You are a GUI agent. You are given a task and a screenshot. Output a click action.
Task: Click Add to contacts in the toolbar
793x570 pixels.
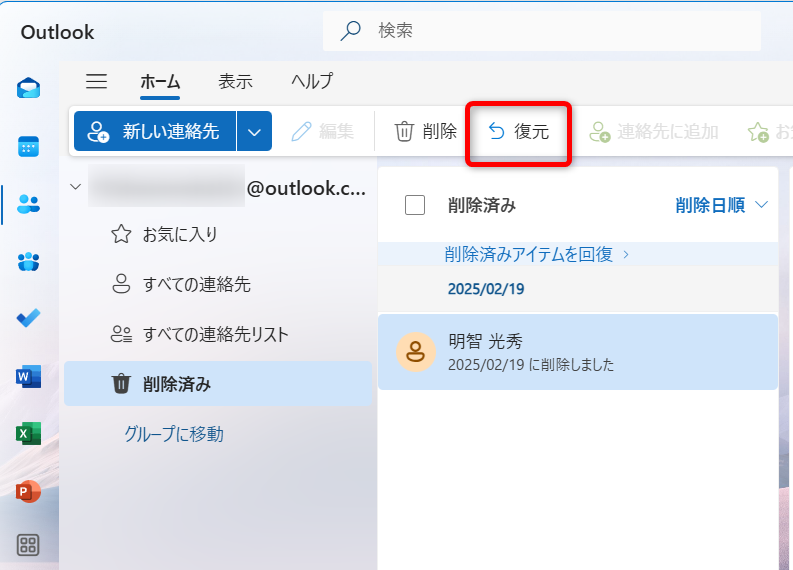(x=654, y=131)
